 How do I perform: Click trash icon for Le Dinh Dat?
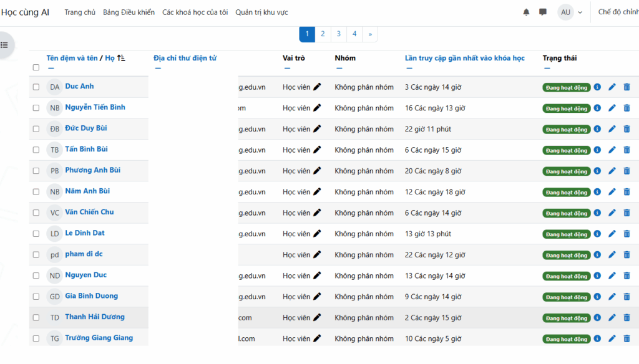tap(627, 234)
